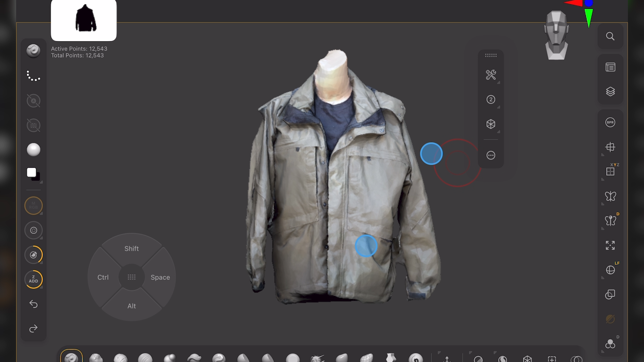Enable BPR rendering mode
This screenshot has width=644, height=362.
pyautogui.click(x=610, y=122)
